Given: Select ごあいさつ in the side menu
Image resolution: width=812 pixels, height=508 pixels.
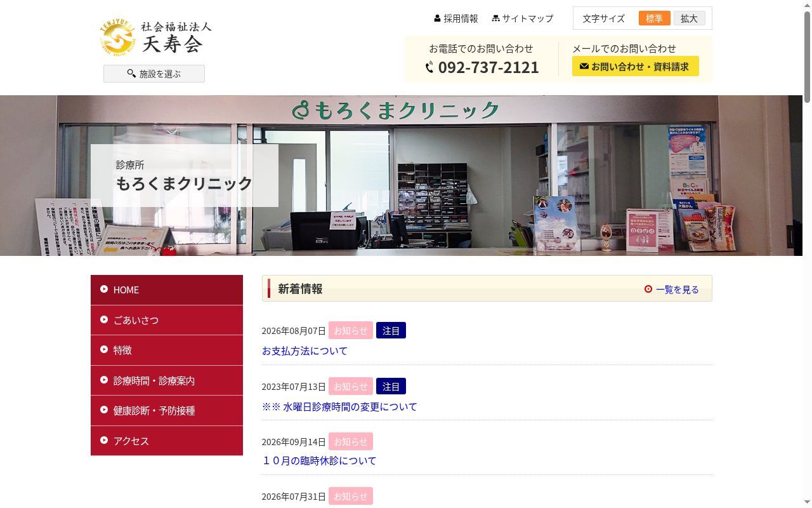Looking at the screenshot, I should point(167,320).
